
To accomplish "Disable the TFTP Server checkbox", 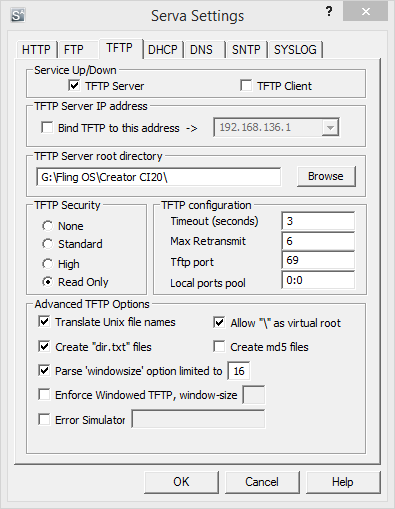I will point(74,86).
